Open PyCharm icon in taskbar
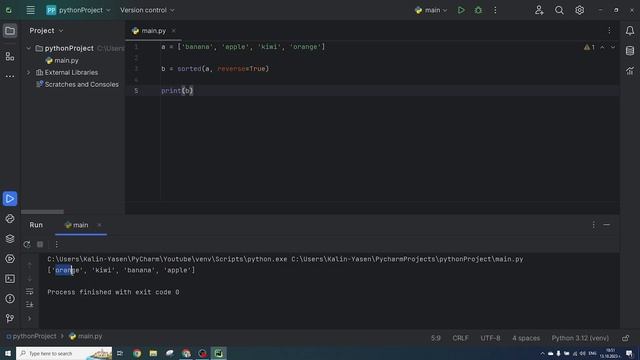Image resolution: width=640 pixels, height=360 pixels. point(219,353)
